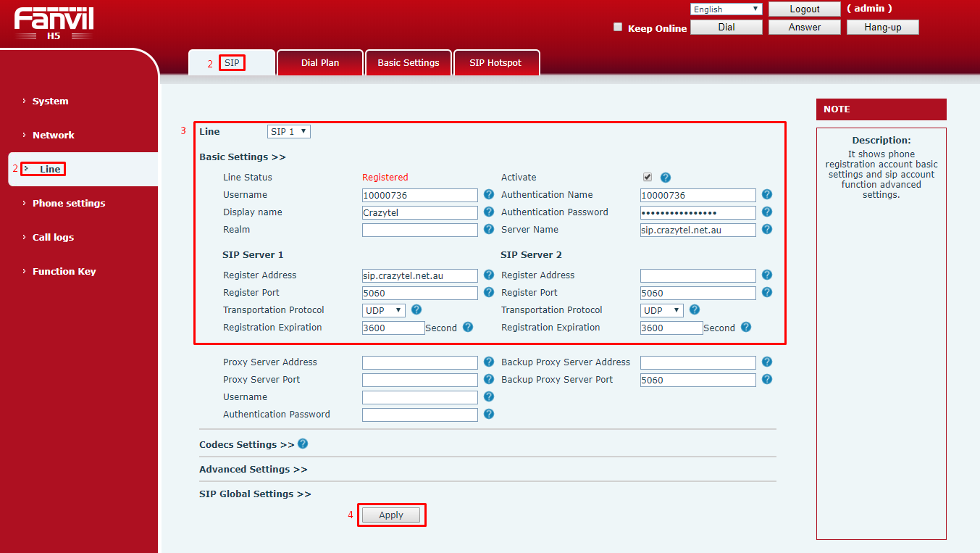
Task: Open SIP Server 1 Transportation Protocol dropdown
Action: [x=384, y=310]
